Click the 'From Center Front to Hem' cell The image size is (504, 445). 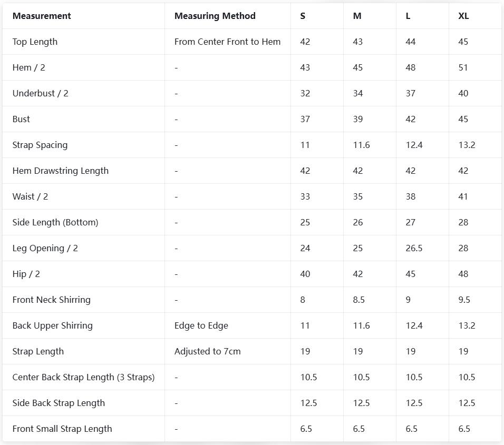click(x=227, y=42)
